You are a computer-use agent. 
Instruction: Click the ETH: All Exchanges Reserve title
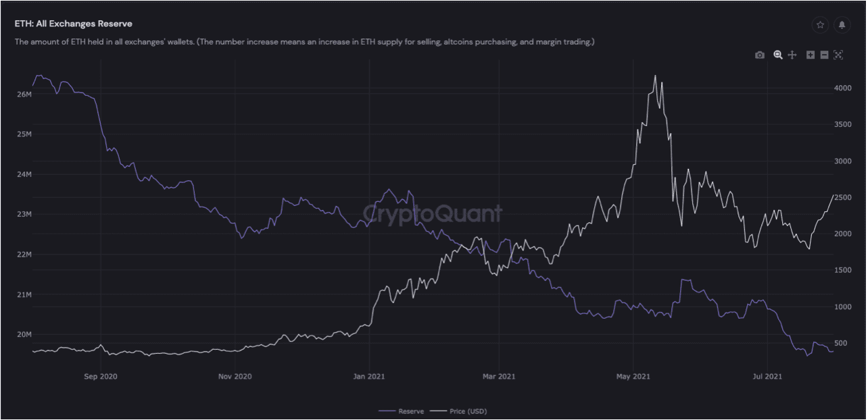point(73,23)
